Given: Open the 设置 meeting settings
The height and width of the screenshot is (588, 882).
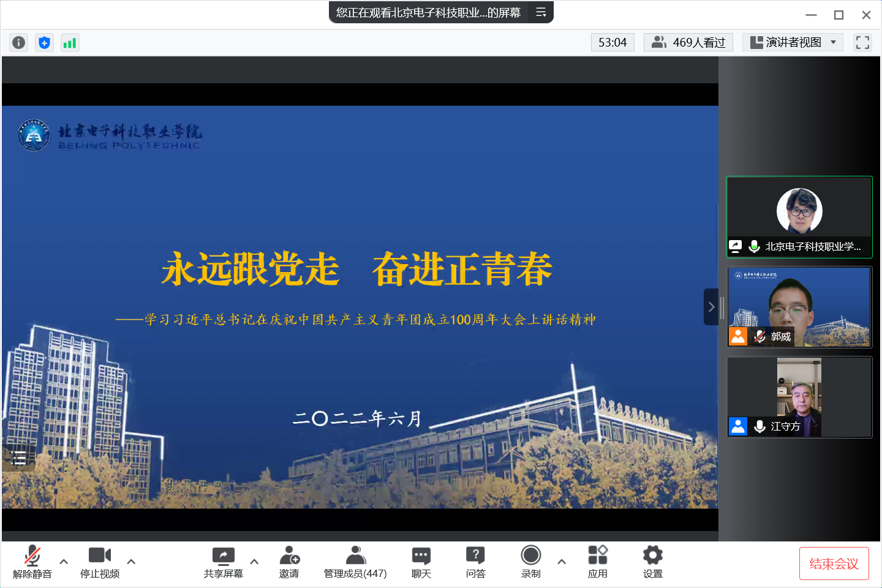Looking at the screenshot, I should pos(652,561).
